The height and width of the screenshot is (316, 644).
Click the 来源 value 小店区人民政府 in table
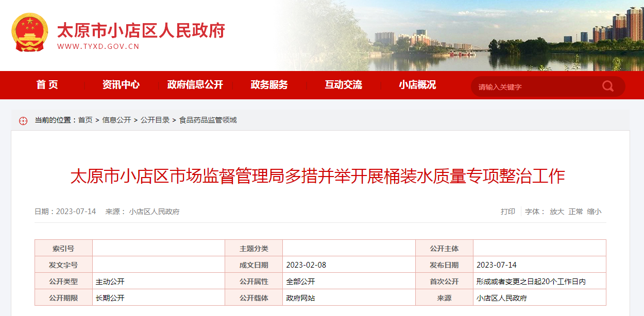click(x=502, y=298)
